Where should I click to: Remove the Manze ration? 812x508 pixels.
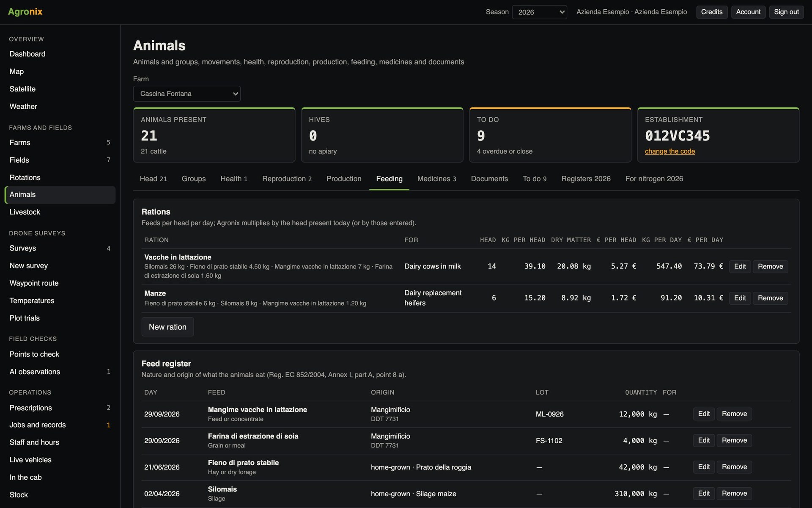pos(770,298)
